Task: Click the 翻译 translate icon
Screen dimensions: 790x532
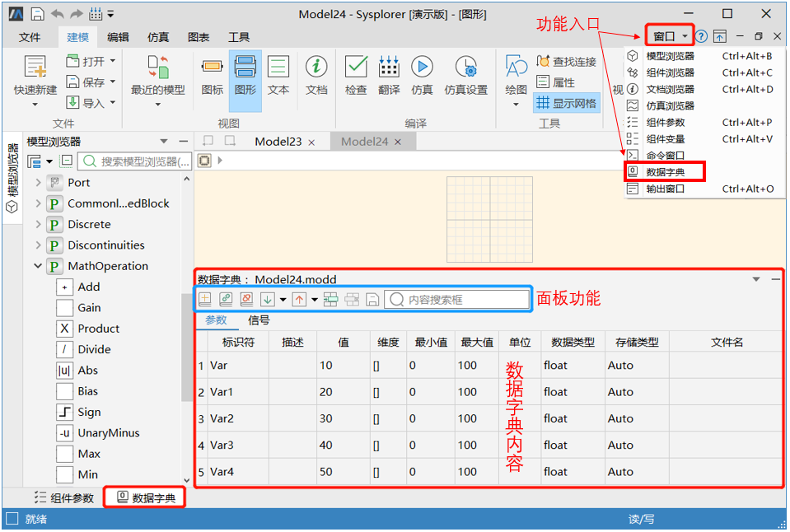Action: tap(389, 67)
